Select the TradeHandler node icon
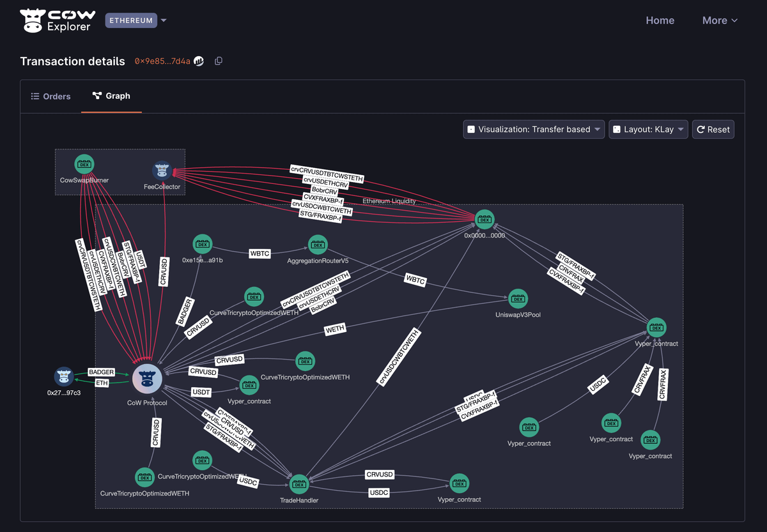The image size is (767, 532). [299, 484]
